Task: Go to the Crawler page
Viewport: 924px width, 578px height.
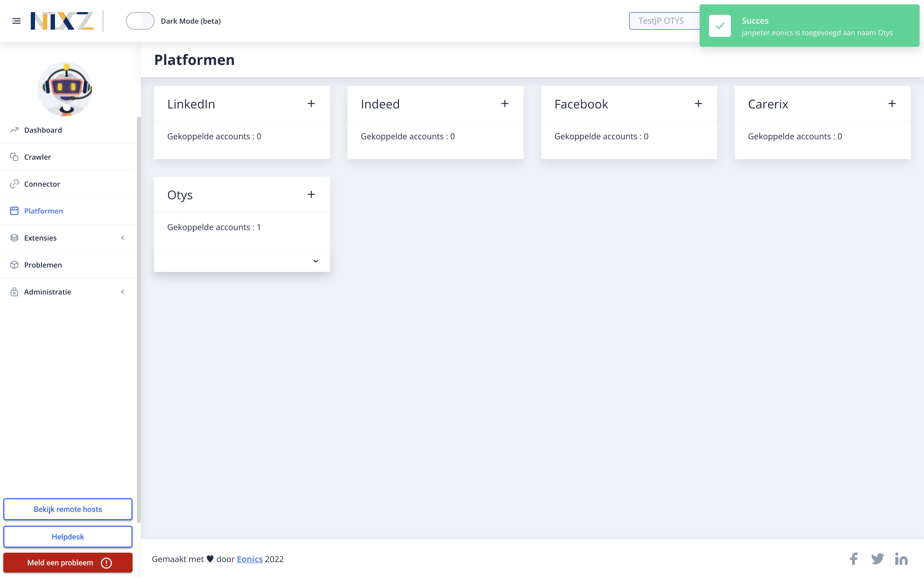Action: [69, 157]
